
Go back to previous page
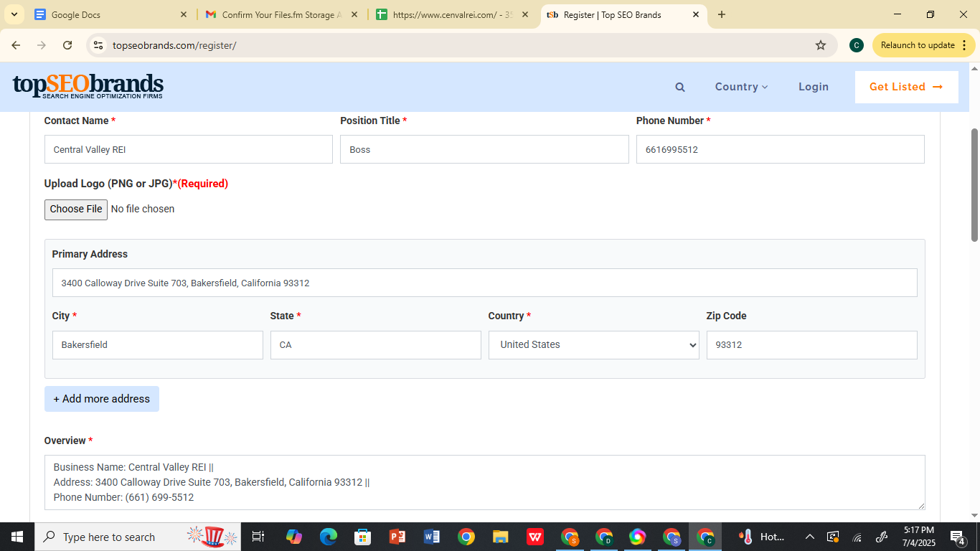16,45
